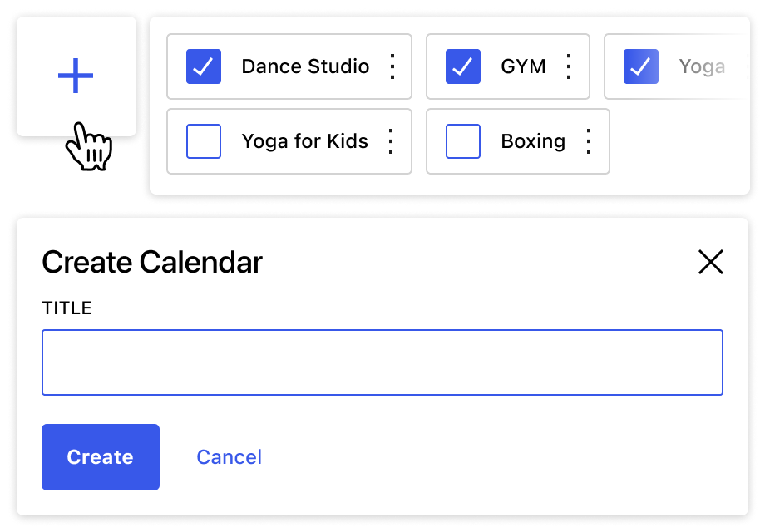The image size is (765, 532).
Task: Click the TITLE field label
Action: [x=67, y=308]
